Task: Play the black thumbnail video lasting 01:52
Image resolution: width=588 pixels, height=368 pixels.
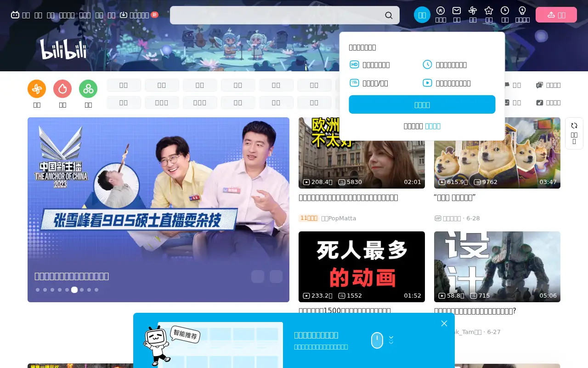Action: 362,267
